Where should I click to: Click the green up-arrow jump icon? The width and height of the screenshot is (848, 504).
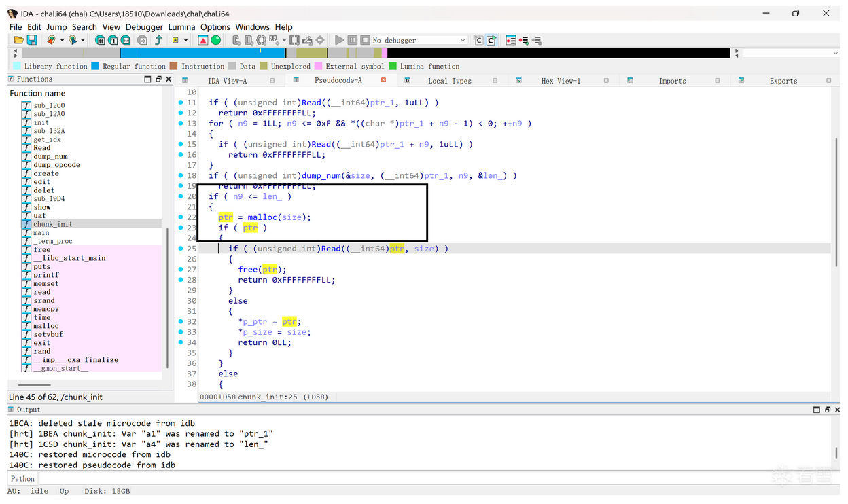point(158,41)
